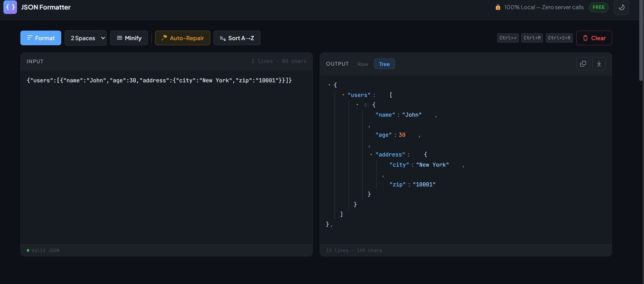The image size is (644, 284).
Task: Click the copy output icon
Action: pos(583,64)
